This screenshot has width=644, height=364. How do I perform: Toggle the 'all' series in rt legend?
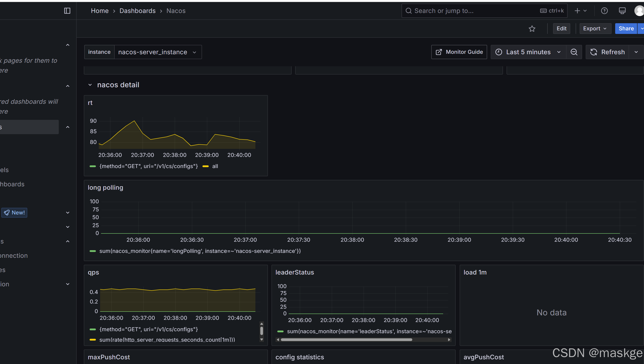(x=215, y=166)
